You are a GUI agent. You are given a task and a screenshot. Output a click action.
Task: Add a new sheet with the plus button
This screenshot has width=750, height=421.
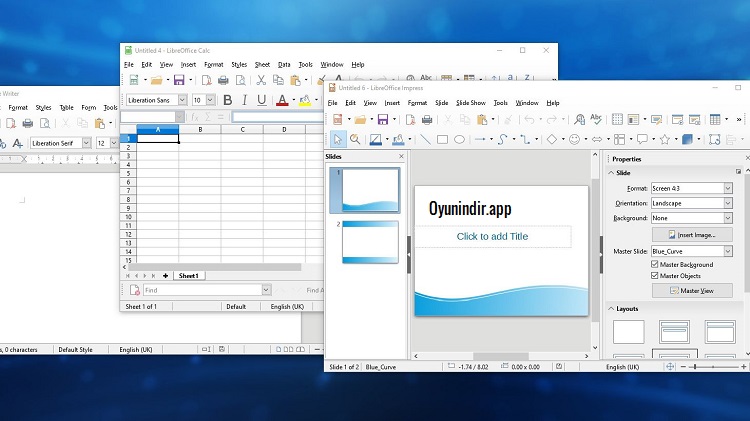(165, 276)
